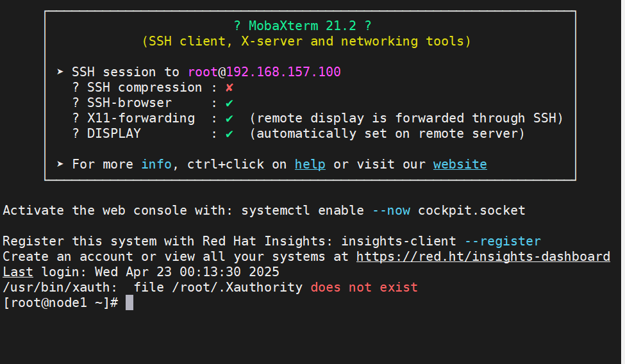Click the MobaXterm 21.2 title text
The image size is (625, 364).
pos(303,26)
